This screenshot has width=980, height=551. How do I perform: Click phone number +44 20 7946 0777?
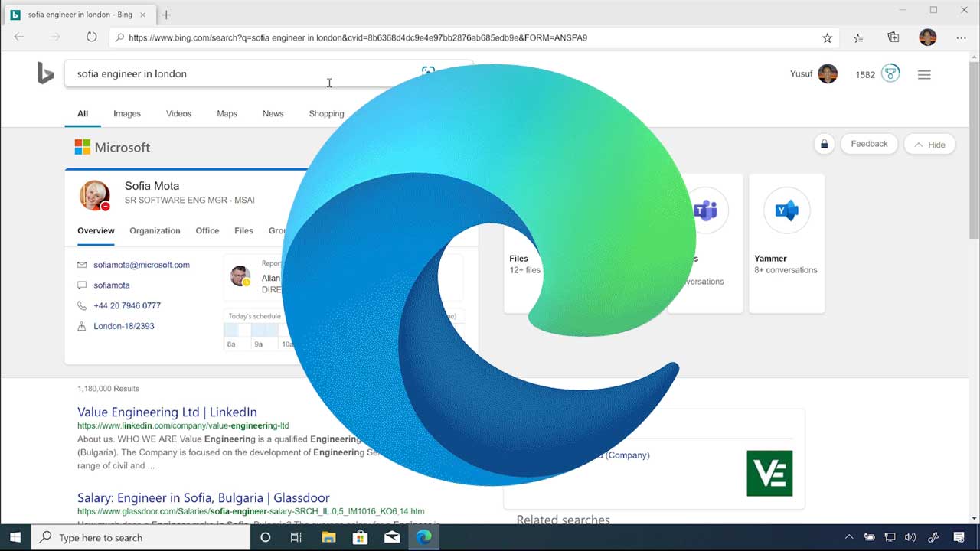[x=127, y=305]
